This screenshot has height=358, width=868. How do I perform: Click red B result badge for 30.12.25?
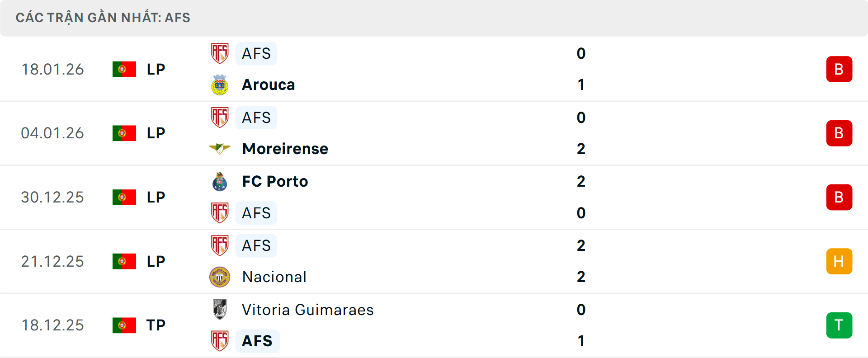coord(839,198)
